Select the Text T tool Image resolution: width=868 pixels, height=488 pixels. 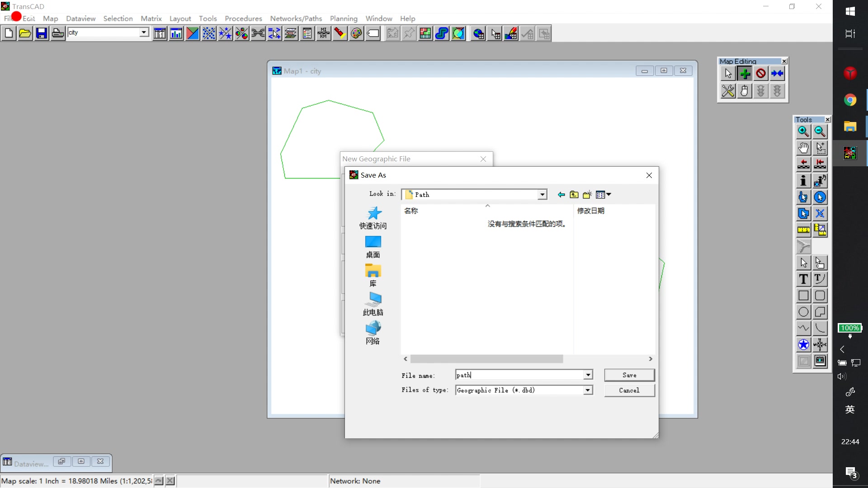(803, 279)
